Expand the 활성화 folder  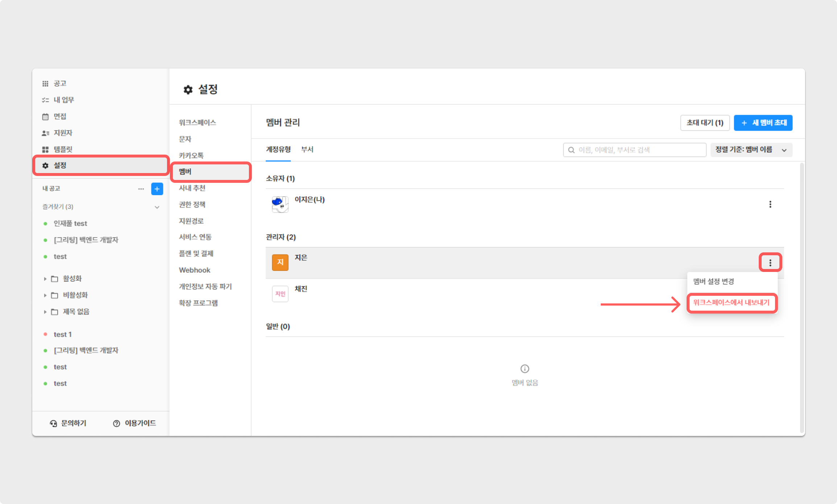[x=45, y=279]
